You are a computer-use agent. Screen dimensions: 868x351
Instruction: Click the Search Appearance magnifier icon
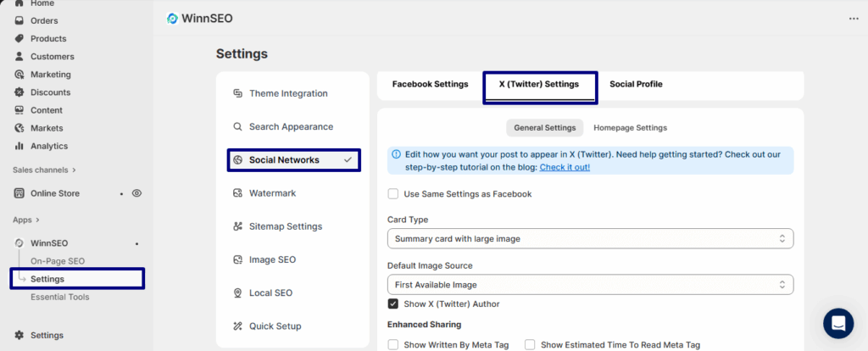click(x=237, y=127)
